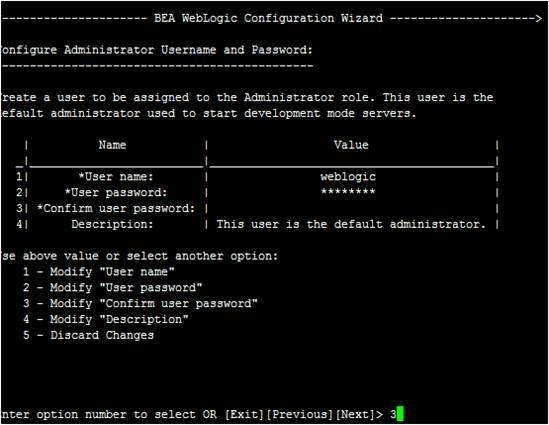Click the Description: row label
The height and width of the screenshot is (425, 549).
coord(112,224)
